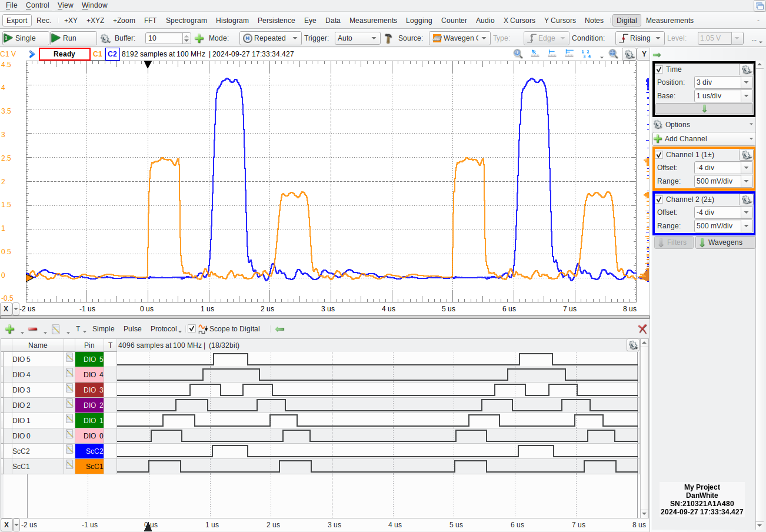The height and width of the screenshot is (532, 766).
Task: Click edit icon on ScC1 row
Action: pos(69,465)
